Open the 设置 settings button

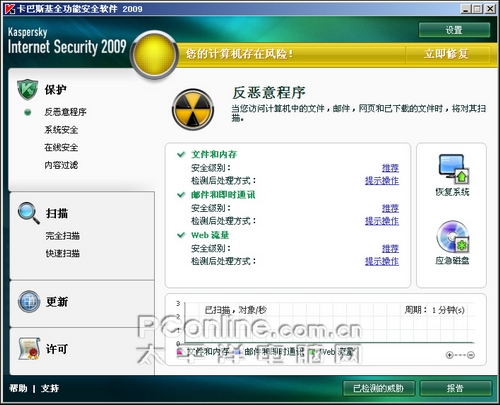(454, 30)
